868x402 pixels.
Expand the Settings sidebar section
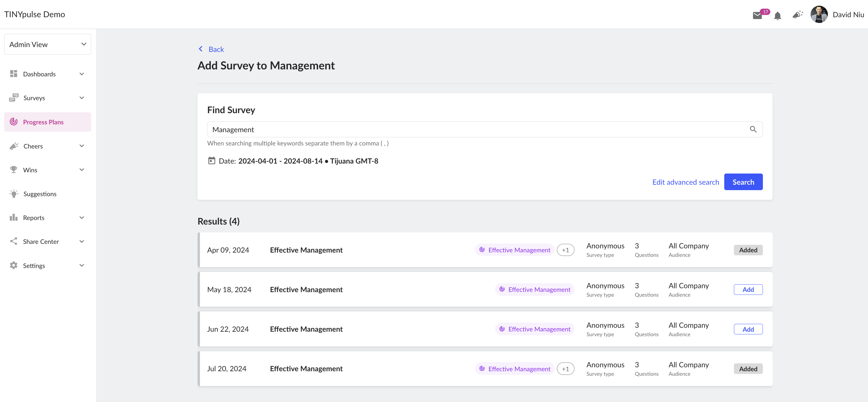coord(47,266)
